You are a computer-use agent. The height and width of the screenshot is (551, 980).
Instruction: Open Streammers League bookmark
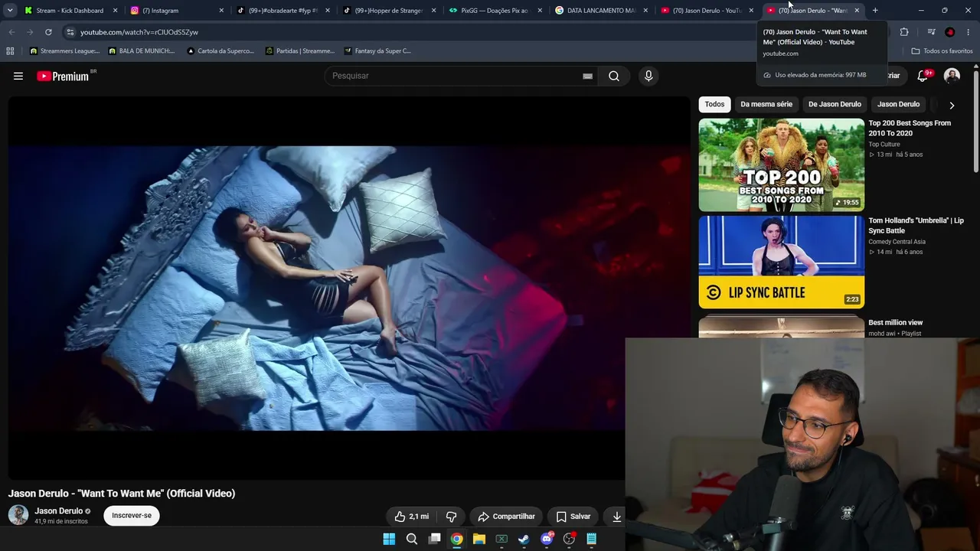[64, 51]
